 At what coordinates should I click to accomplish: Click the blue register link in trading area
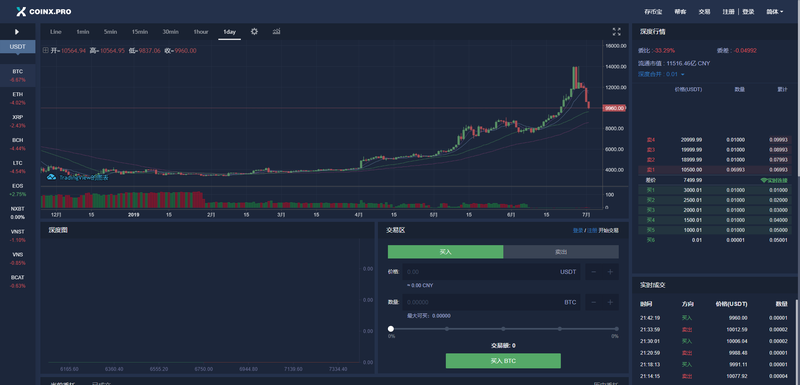click(592, 230)
